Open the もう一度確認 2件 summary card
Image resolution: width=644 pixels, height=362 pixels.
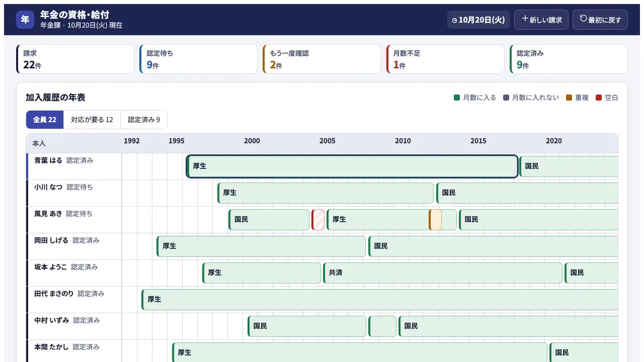(x=322, y=59)
